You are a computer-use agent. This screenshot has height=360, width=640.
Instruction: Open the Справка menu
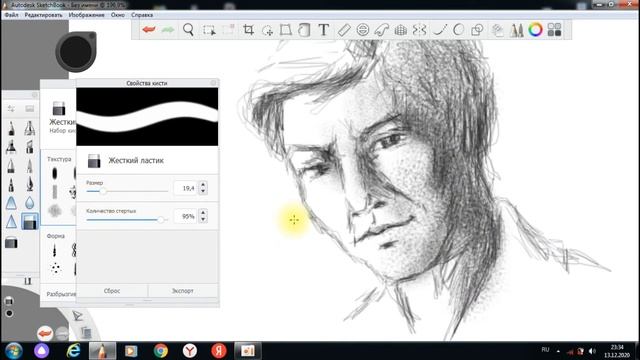pyautogui.click(x=142, y=15)
